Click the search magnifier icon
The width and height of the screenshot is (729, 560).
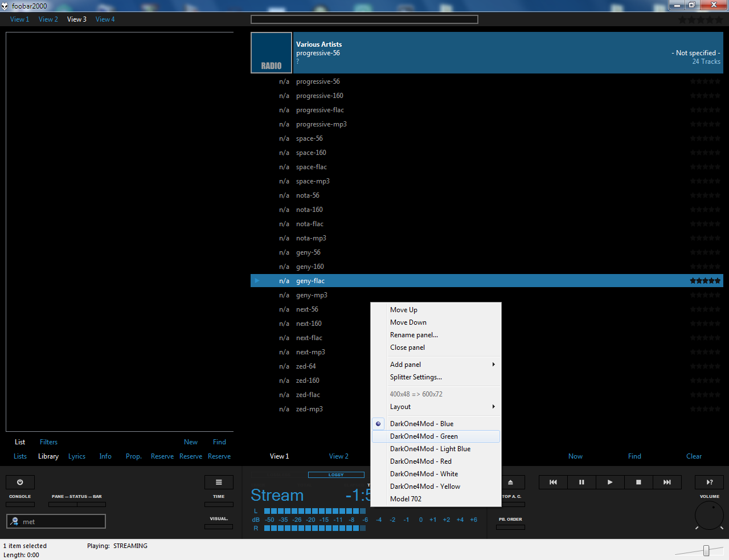[15, 521]
